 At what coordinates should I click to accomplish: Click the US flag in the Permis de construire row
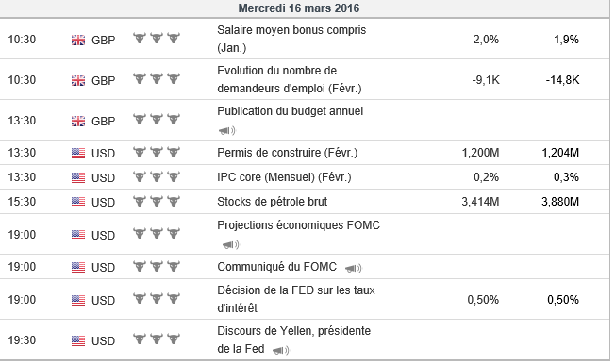78,153
